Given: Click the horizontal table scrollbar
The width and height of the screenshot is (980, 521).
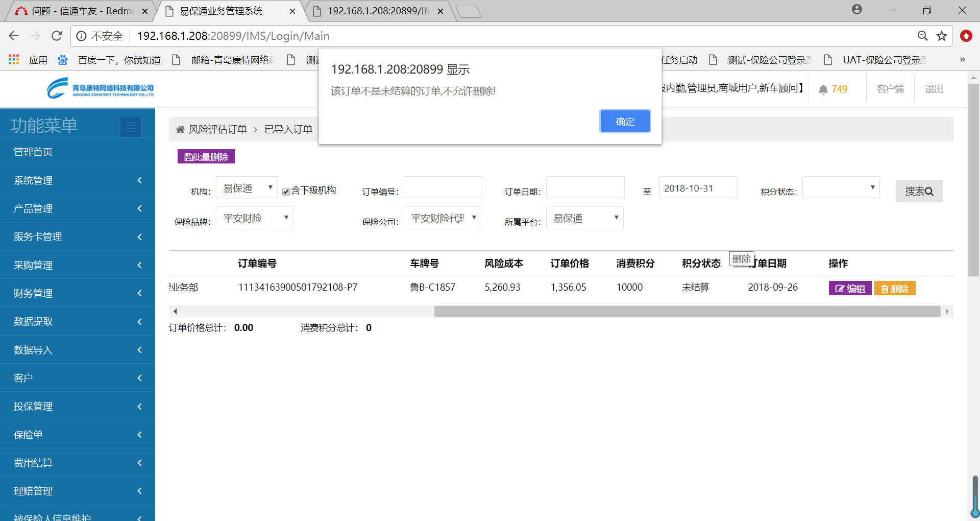Looking at the screenshot, I should click(x=687, y=312).
